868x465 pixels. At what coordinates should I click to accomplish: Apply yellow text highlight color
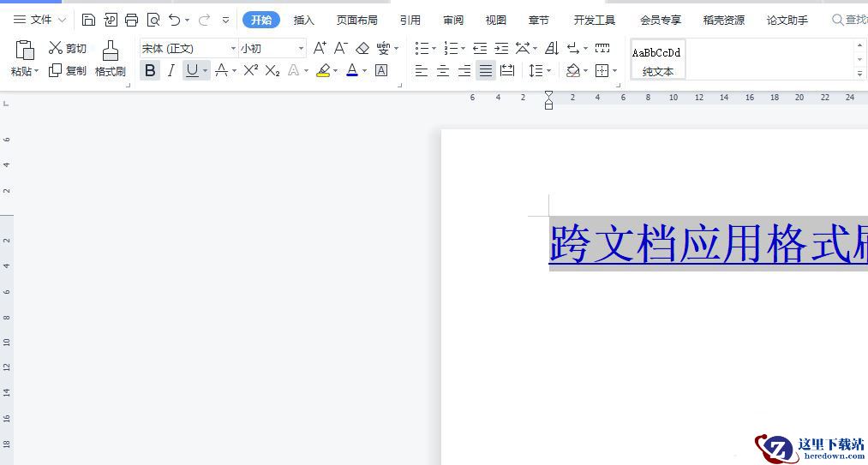pyautogui.click(x=323, y=70)
